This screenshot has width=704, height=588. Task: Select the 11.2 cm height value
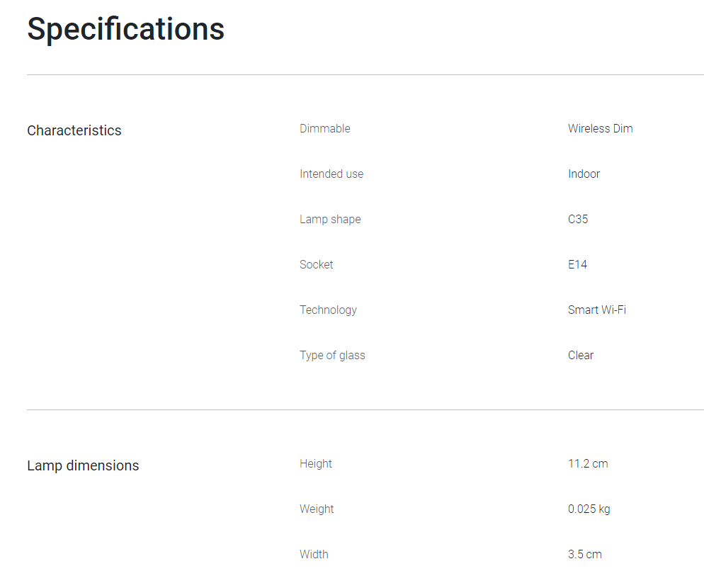point(588,463)
